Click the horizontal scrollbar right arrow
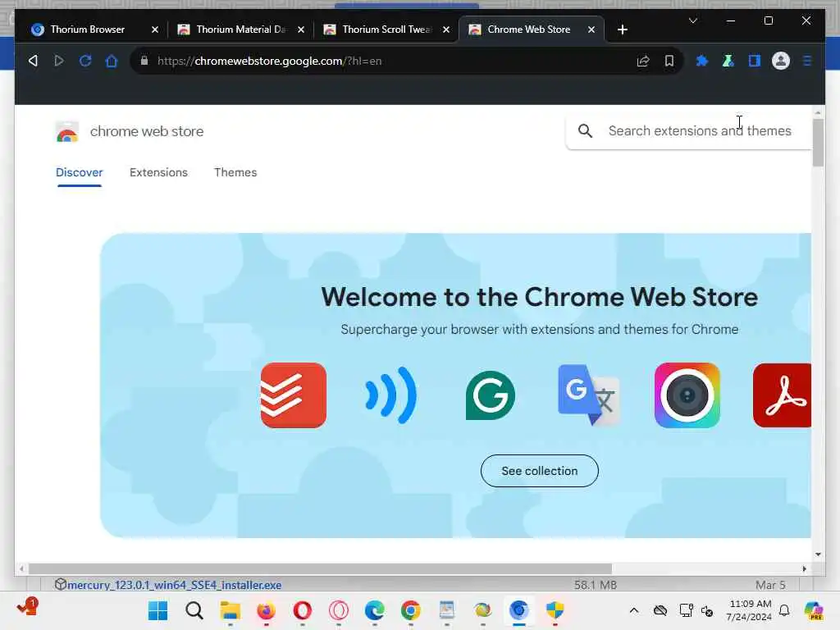This screenshot has height=630, width=840. pyautogui.click(x=804, y=569)
